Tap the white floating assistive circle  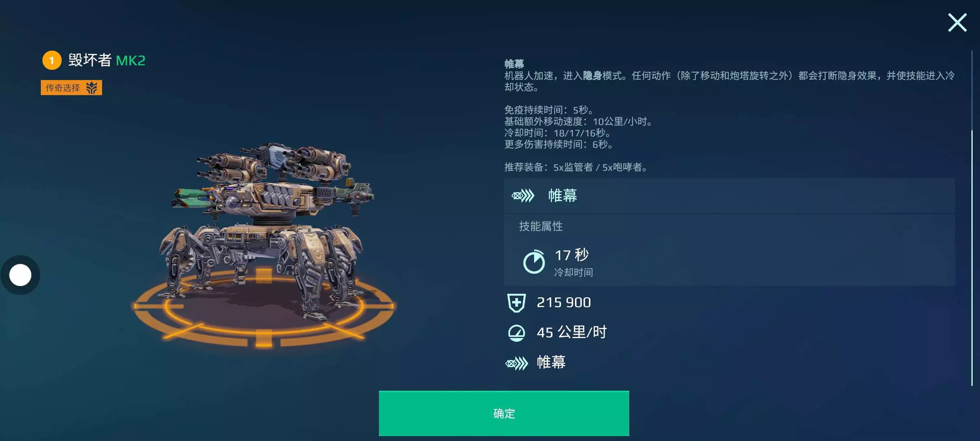[x=20, y=275]
